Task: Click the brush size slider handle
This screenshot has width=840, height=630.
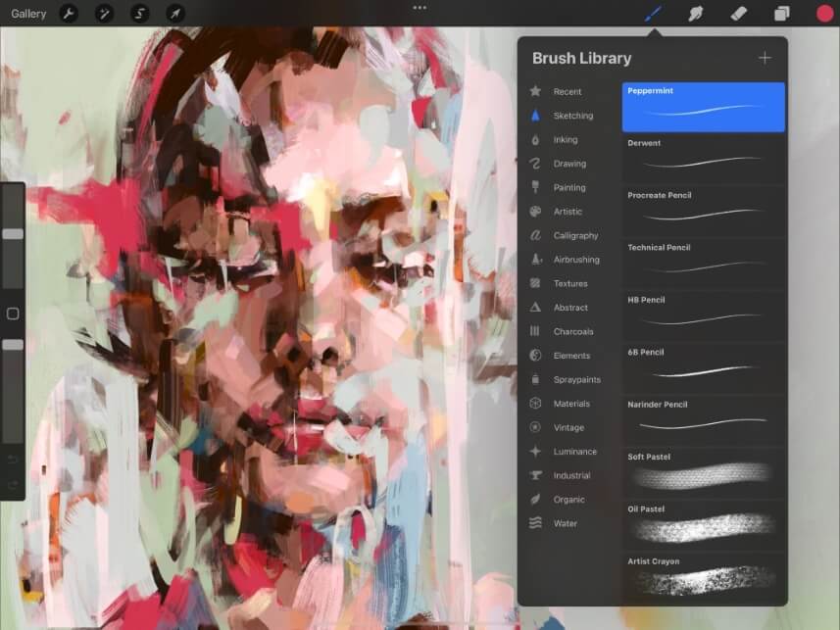Action: tap(13, 234)
